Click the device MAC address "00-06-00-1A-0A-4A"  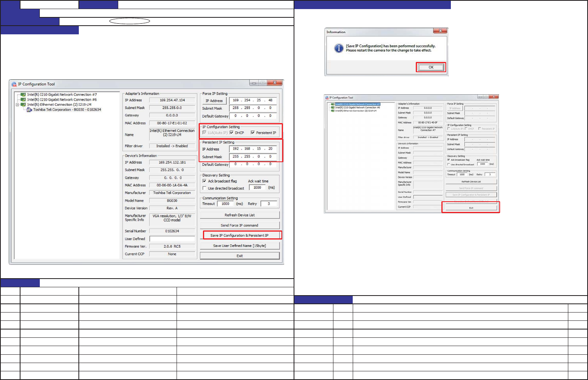coord(172,185)
